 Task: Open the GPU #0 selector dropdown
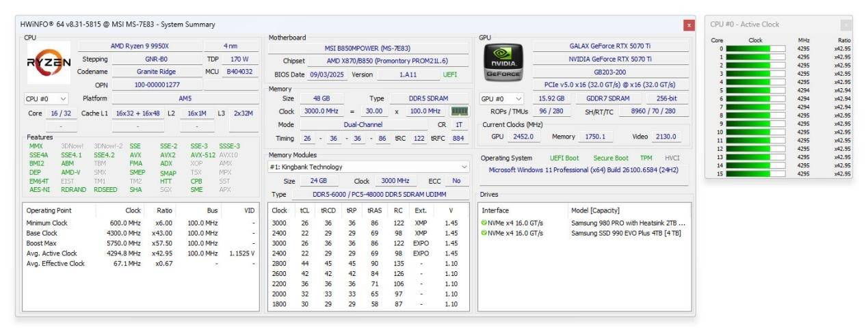click(x=502, y=98)
